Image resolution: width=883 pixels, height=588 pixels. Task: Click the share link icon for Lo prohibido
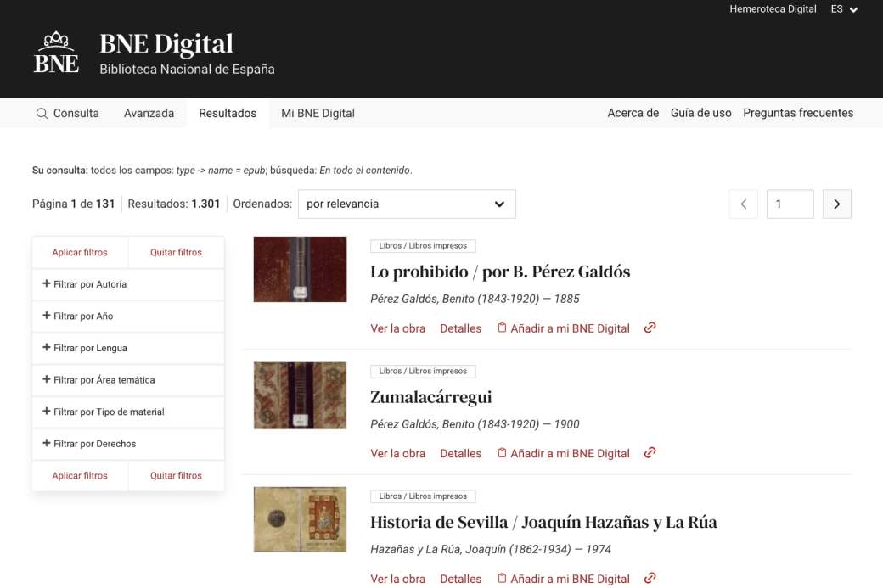click(x=650, y=328)
